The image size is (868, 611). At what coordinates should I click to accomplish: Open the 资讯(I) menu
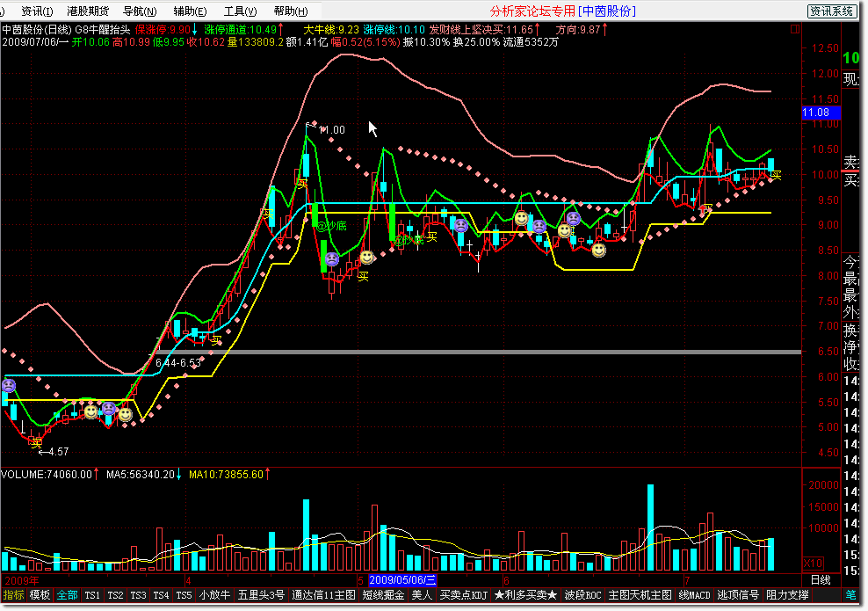(x=37, y=11)
